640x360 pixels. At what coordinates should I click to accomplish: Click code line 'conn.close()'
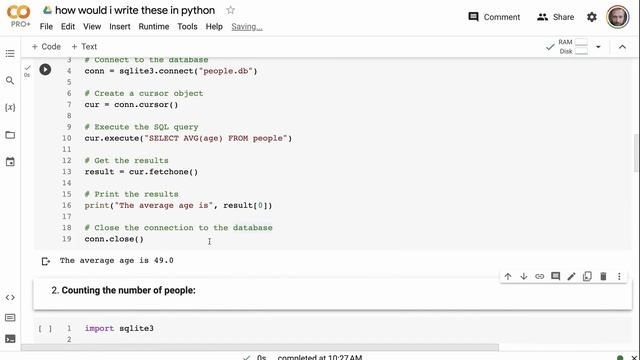pos(114,239)
